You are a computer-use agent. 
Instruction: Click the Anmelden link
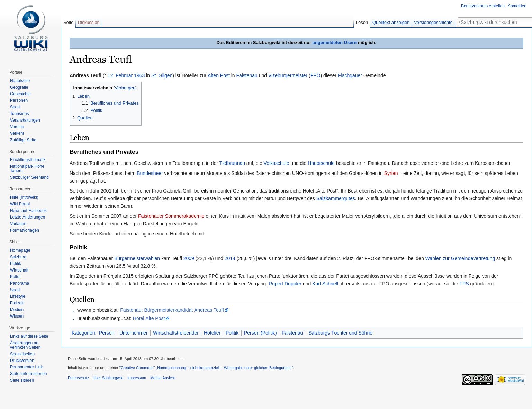click(x=517, y=6)
